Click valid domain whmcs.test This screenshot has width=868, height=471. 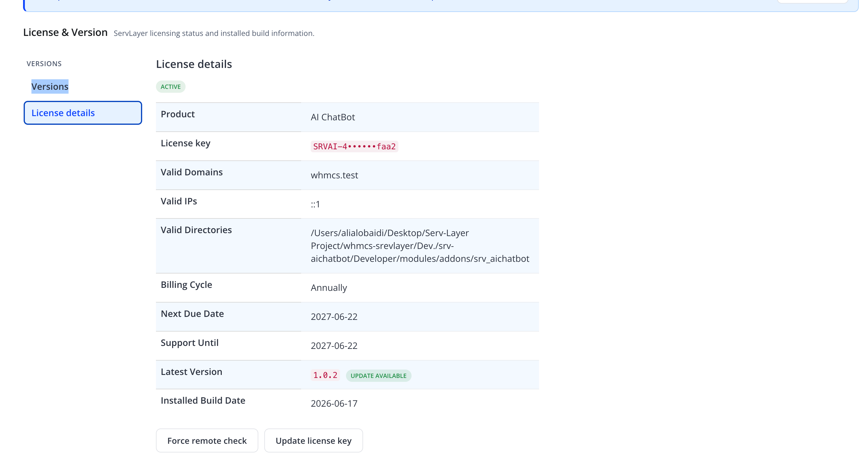click(334, 175)
